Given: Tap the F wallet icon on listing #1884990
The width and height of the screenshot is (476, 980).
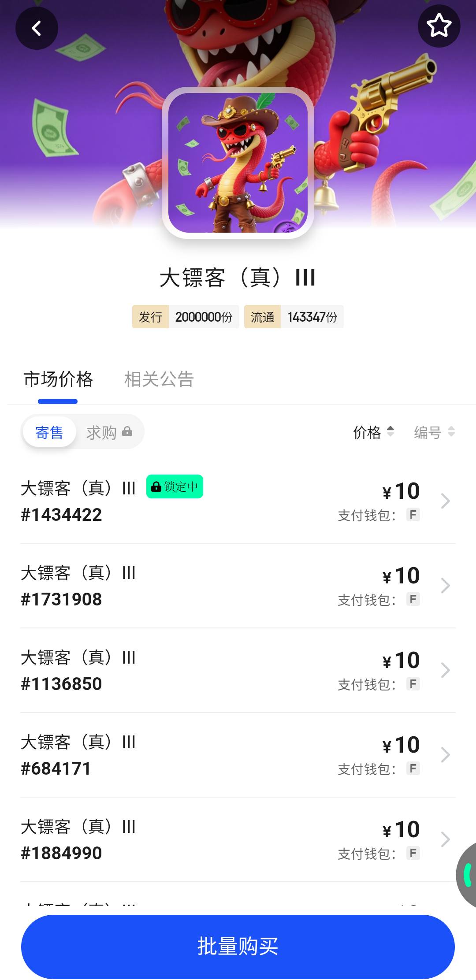Looking at the screenshot, I should pos(413,853).
